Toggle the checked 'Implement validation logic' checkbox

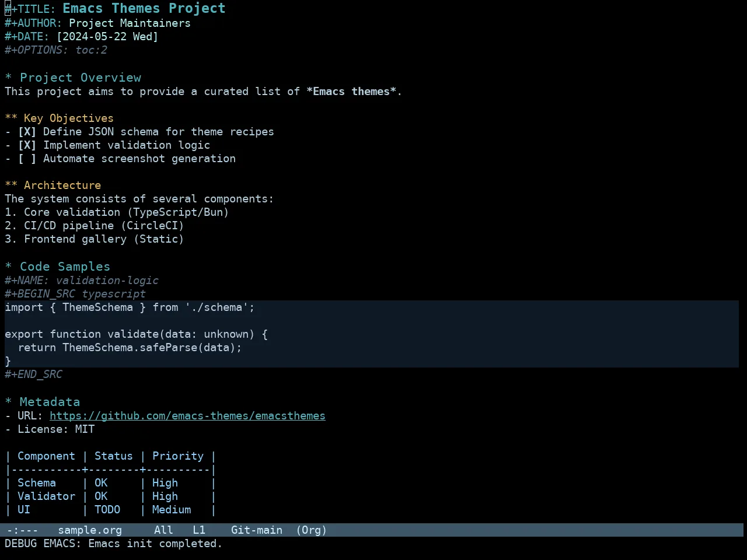pyautogui.click(x=27, y=145)
